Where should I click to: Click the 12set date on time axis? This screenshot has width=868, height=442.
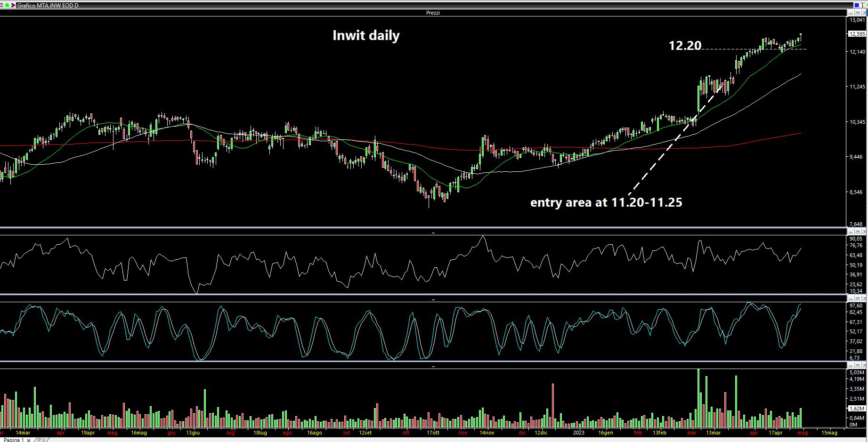365,433
